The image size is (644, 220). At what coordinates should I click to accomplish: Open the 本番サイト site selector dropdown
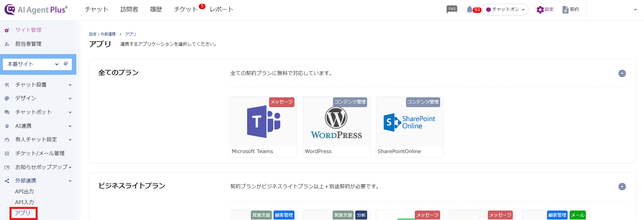(31, 64)
